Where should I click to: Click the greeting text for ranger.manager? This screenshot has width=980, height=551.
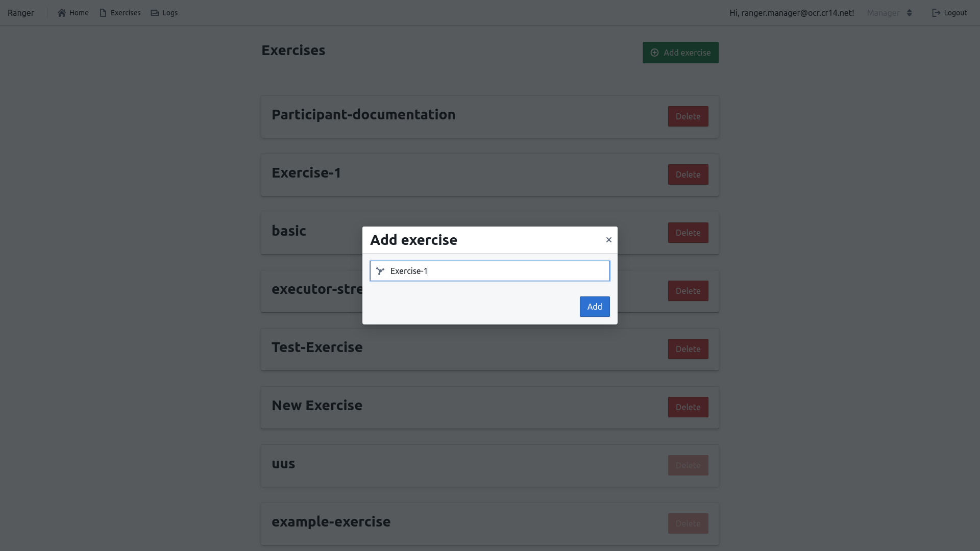791,13
